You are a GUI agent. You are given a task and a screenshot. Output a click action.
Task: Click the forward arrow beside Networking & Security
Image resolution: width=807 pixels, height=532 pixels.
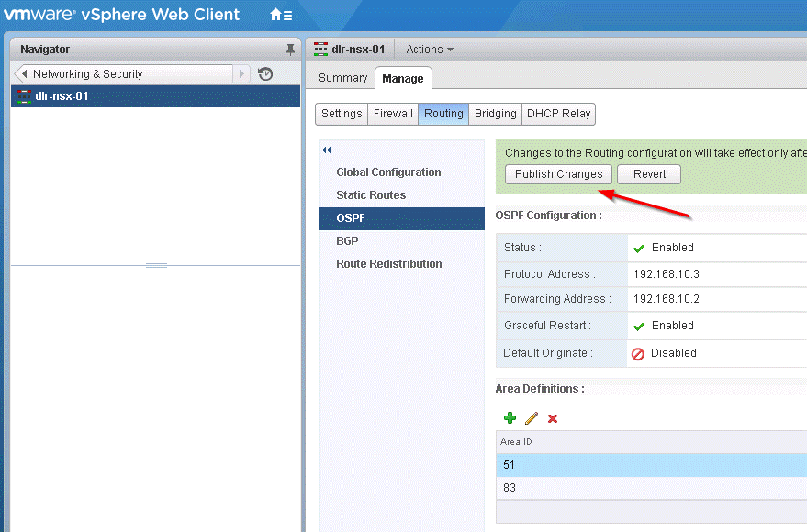pos(242,74)
